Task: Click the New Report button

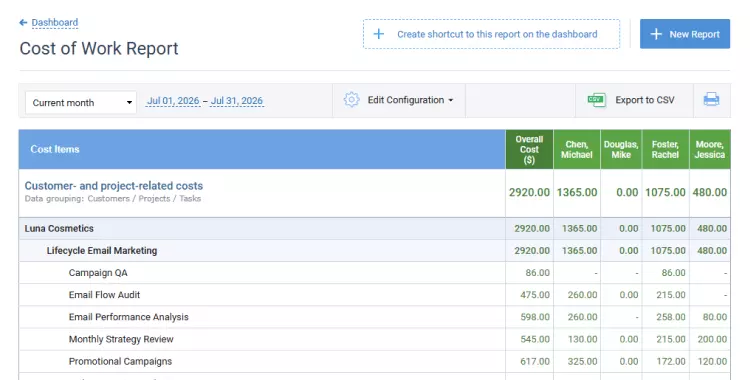Action: [685, 34]
